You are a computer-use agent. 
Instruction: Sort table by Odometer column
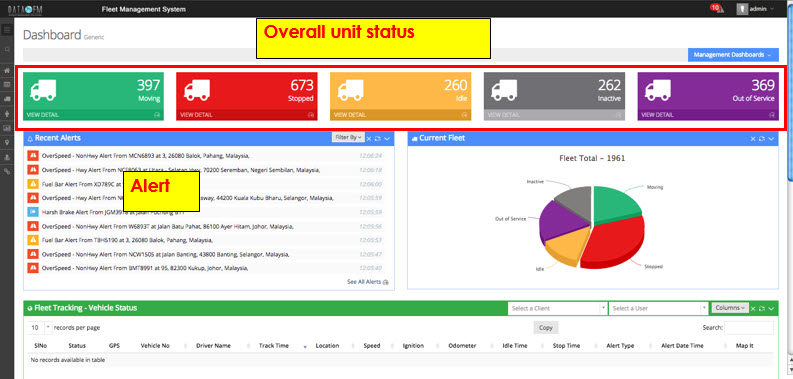[462, 346]
